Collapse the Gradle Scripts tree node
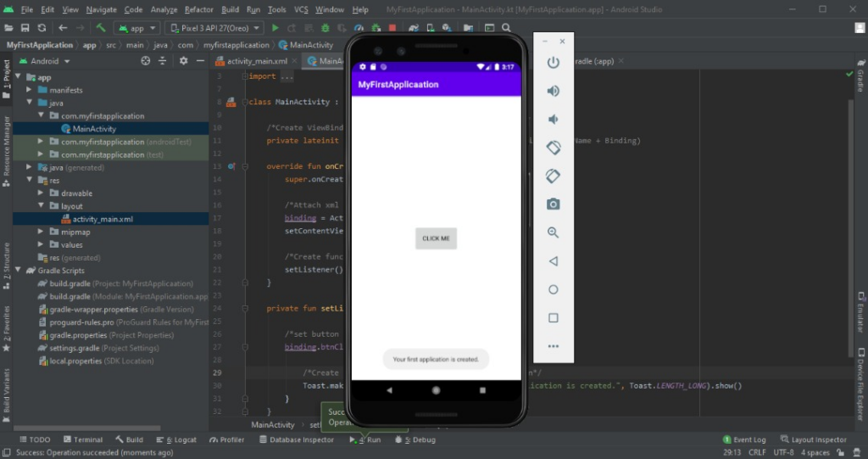The height and width of the screenshot is (459, 868). tap(19, 271)
